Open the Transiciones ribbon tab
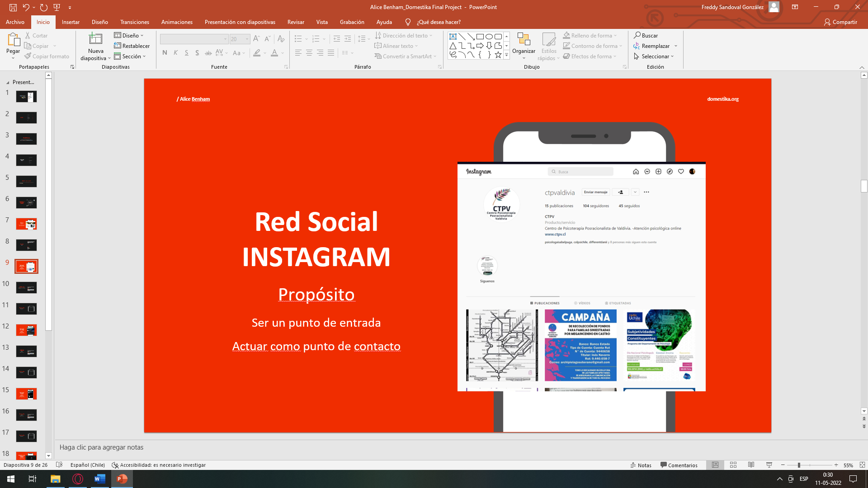Screen dimensions: 868x488 pyautogui.click(x=134, y=22)
